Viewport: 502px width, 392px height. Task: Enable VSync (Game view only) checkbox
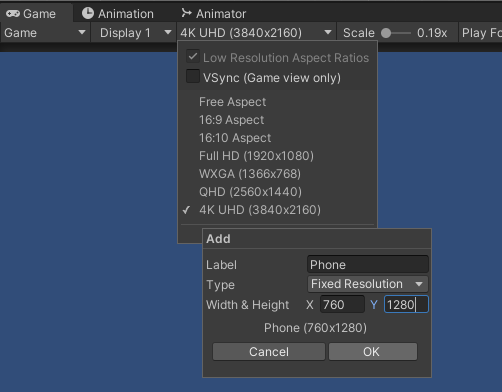pyautogui.click(x=193, y=76)
